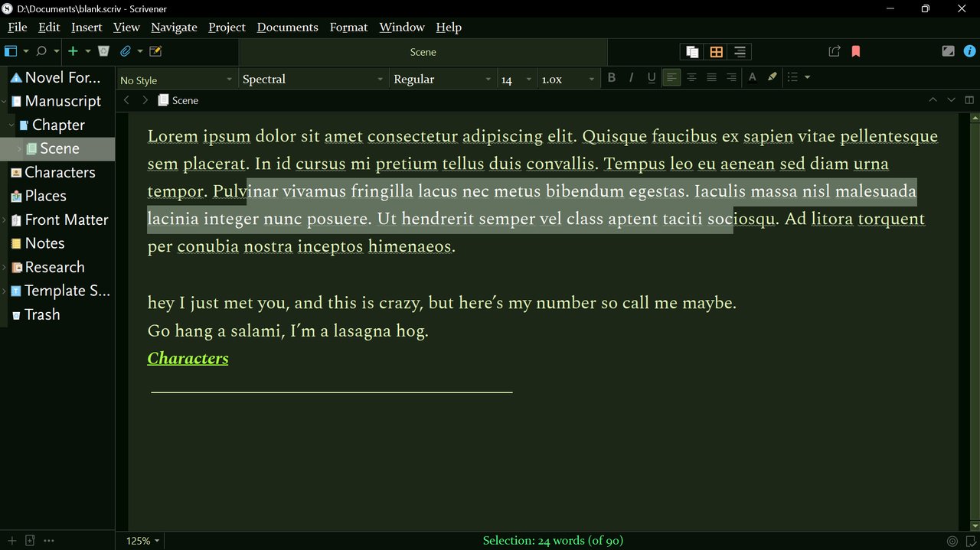Enter Composition mode icon

tap(948, 51)
